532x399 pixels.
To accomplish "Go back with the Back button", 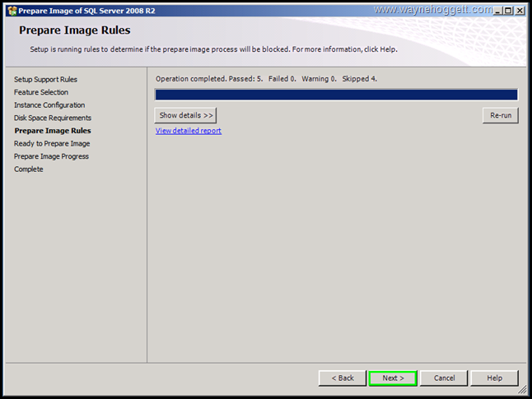I will coord(343,378).
